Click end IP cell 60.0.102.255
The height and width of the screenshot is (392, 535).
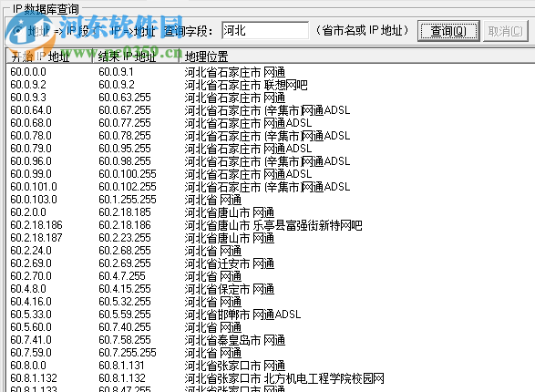point(128,187)
